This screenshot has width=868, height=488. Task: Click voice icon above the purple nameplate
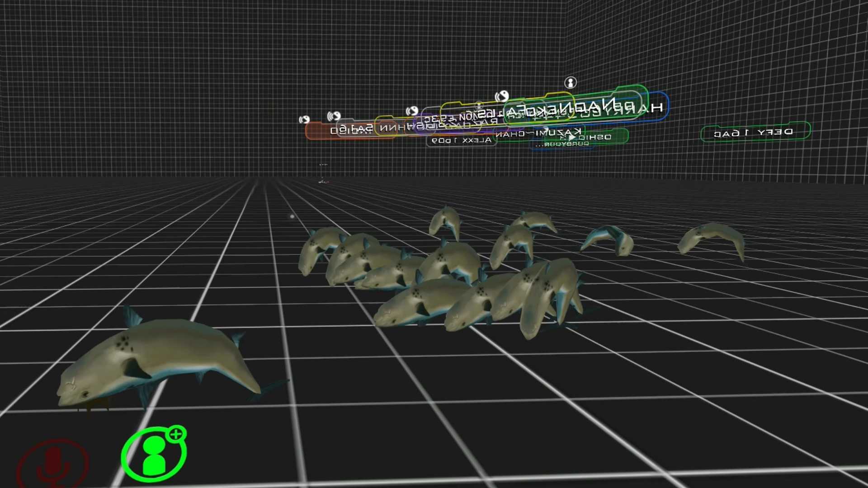click(x=412, y=111)
